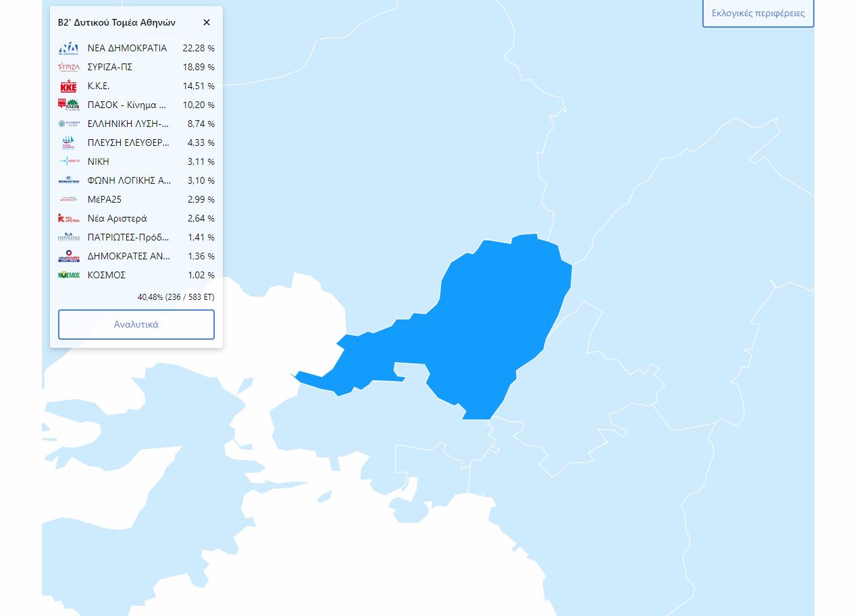Click the ΝΙΚΗ party logo
Screen dimensions: 855x616
click(x=69, y=162)
